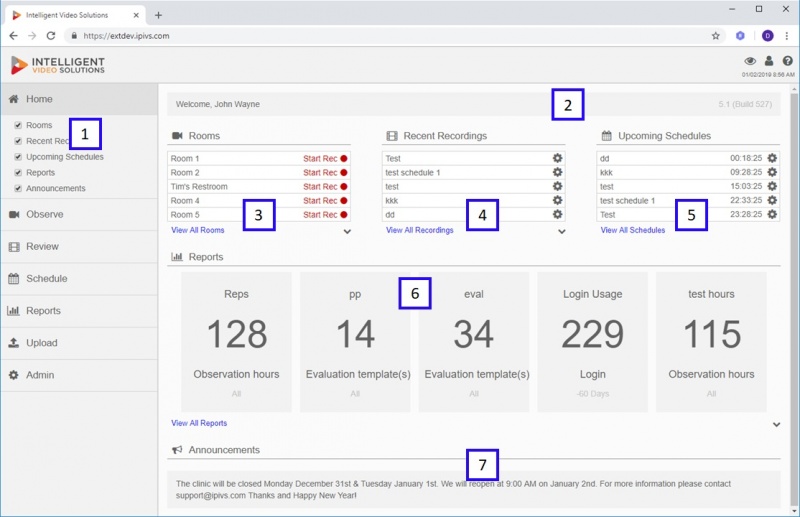Click the eye icon in the header
Viewport: 800px width, 517px height.
750,61
